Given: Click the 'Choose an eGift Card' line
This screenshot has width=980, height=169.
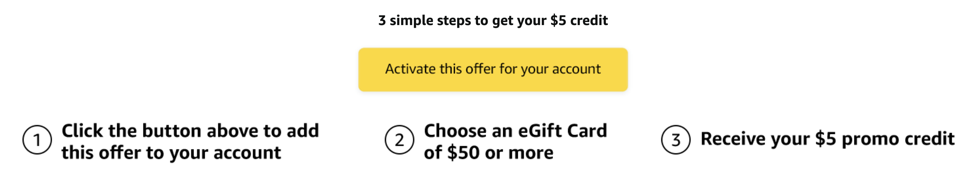Looking at the screenshot, I should coord(516,131).
